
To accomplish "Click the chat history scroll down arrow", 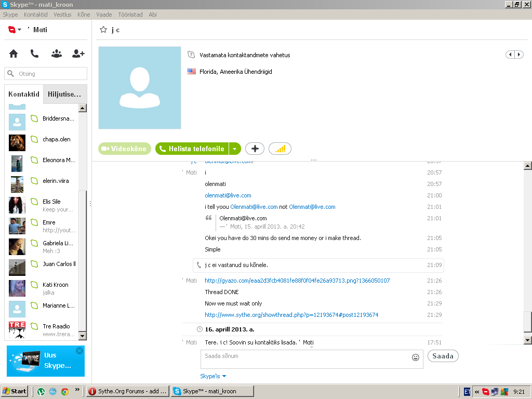I will click(528, 340).
